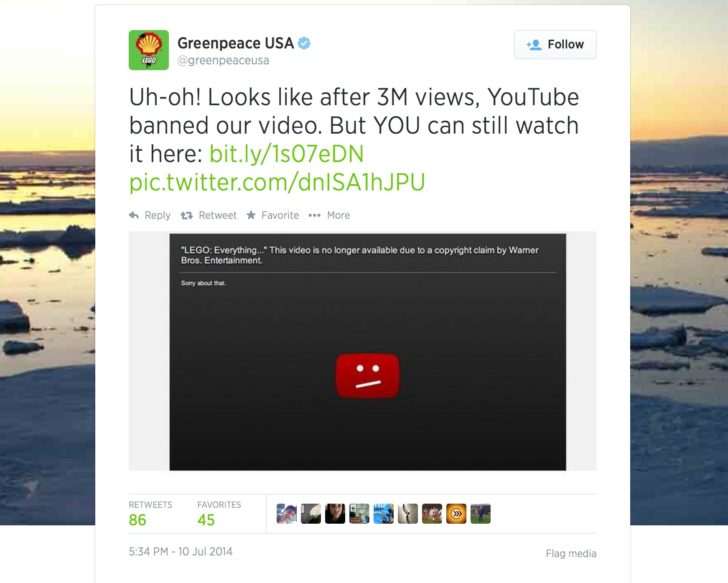
Task: Click the Retweet arrows icon
Action: [x=186, y=215]
